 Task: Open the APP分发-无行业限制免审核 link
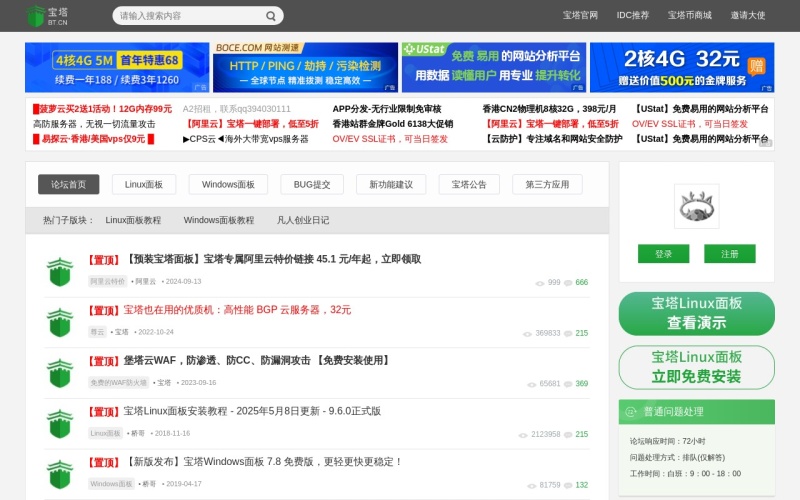[387, 109]
